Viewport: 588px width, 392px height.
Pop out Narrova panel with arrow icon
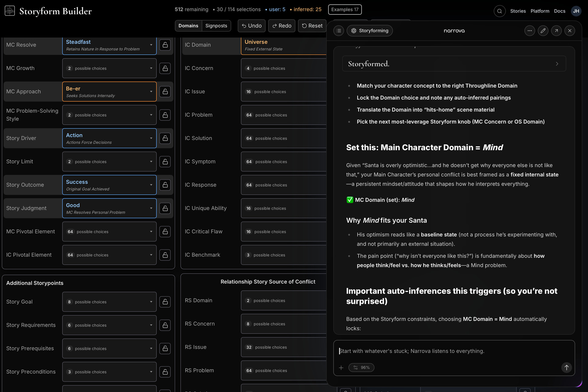556,31
